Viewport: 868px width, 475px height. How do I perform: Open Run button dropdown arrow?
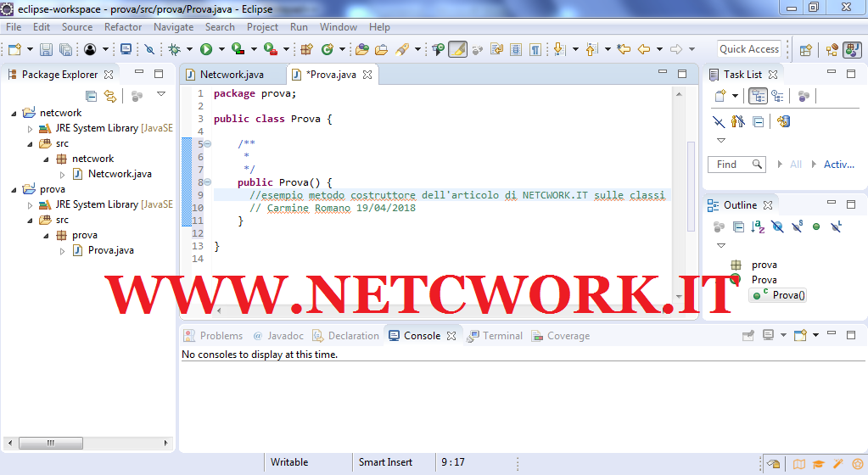coord(221,49)
